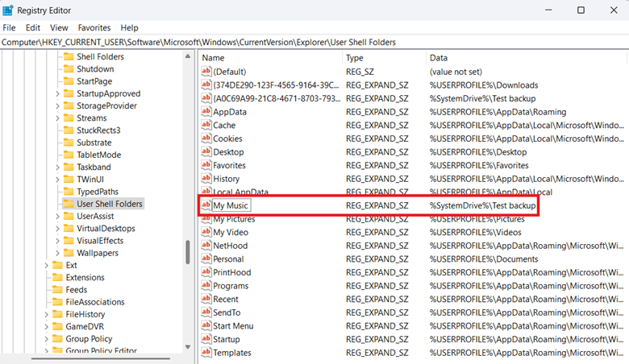The image size is (629, 364).
Task: Click the key tree vertical scrollbar thumb
Action: click(x=188, y=252)
